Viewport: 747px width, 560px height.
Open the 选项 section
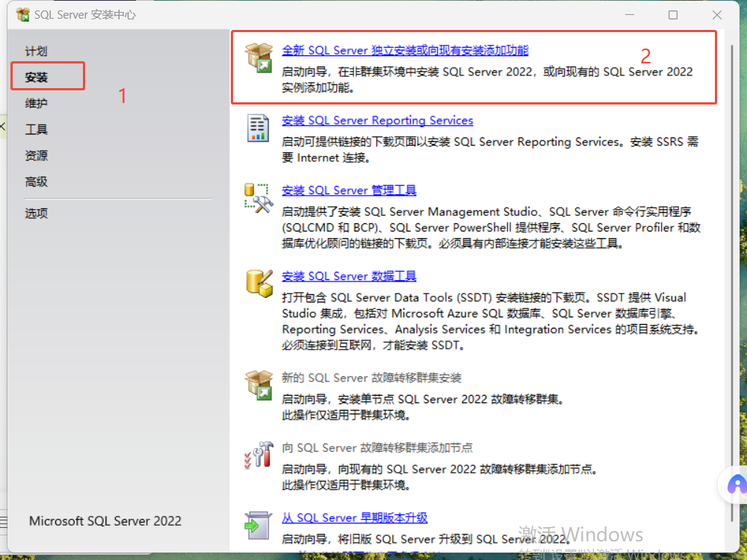point(36,213)
